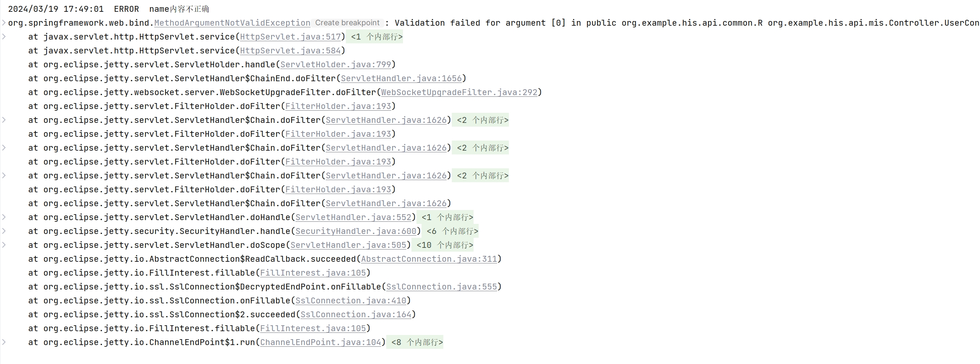Jump to SecurityHandler.java:600 source
This screenshot has width=980, height=364.
tap(356, 231)
